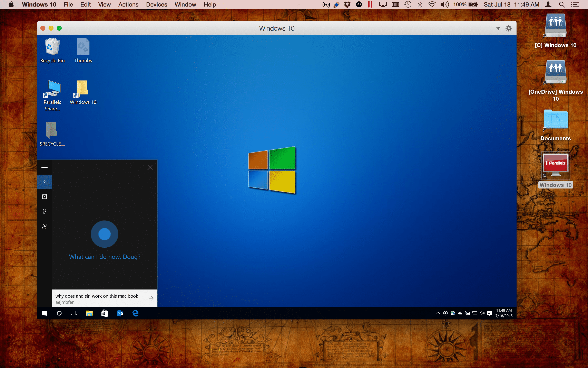Click Mac menu bar date and time
Screen dimensions: 588x368
click(511, 4)
